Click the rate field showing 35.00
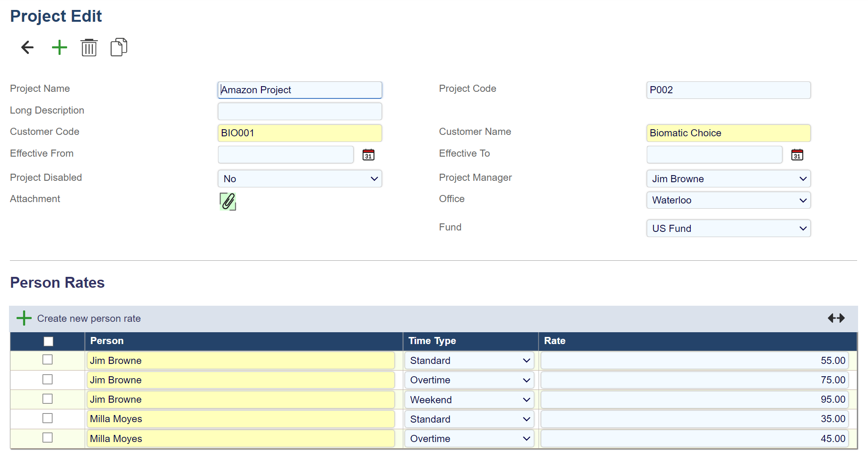The image size is (868, 460). tap(694, 419)
